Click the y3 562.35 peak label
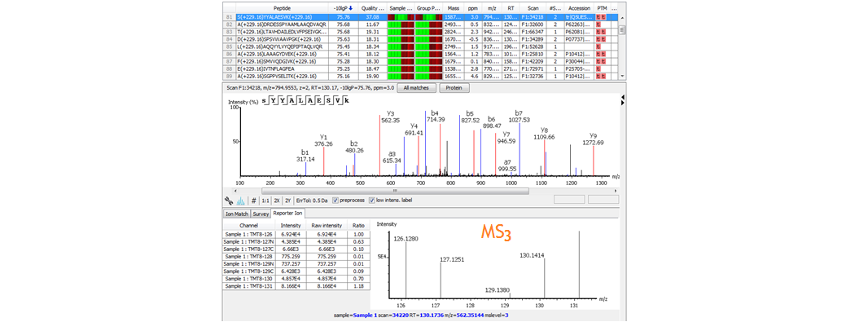The width and height of the screenshot is (868, 322). coord(390,116)
